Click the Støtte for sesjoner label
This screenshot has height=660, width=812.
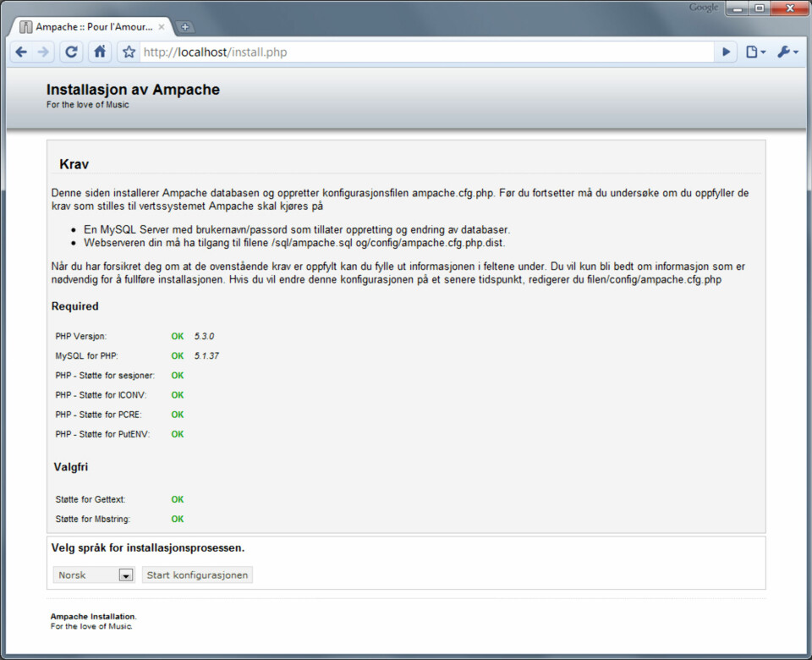coord(105,376)
